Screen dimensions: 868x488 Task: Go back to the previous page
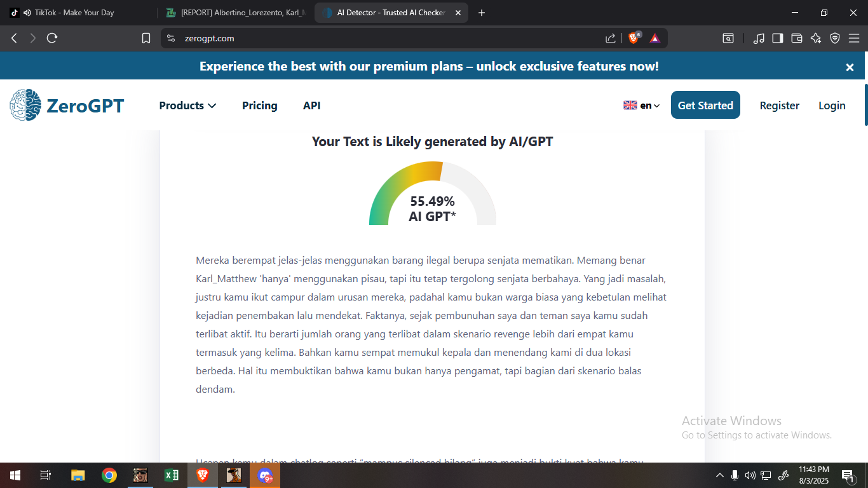14,38
